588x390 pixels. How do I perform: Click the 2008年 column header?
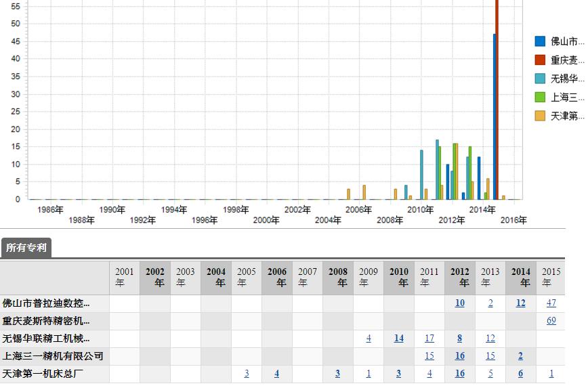338,277
